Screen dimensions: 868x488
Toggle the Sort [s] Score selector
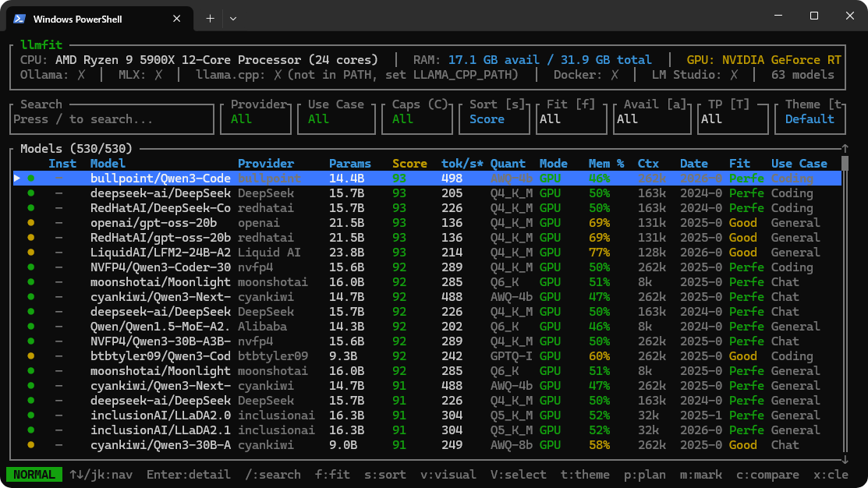coord(494,119)
